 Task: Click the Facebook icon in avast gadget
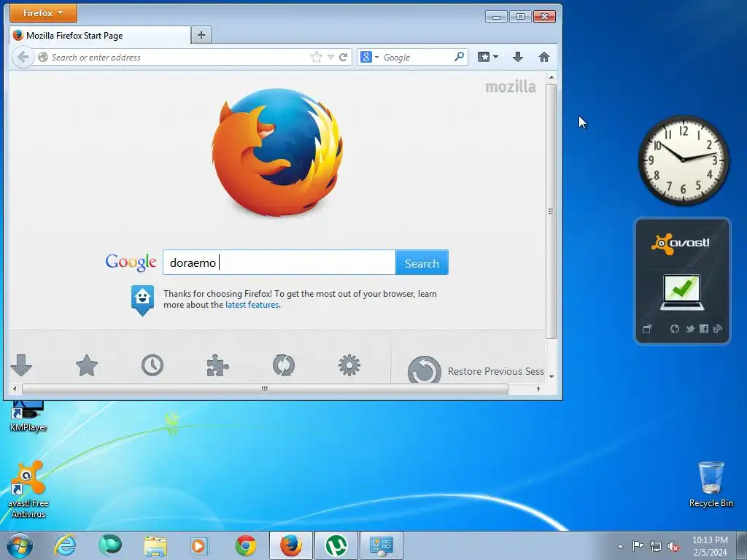(x=704, y=329)
